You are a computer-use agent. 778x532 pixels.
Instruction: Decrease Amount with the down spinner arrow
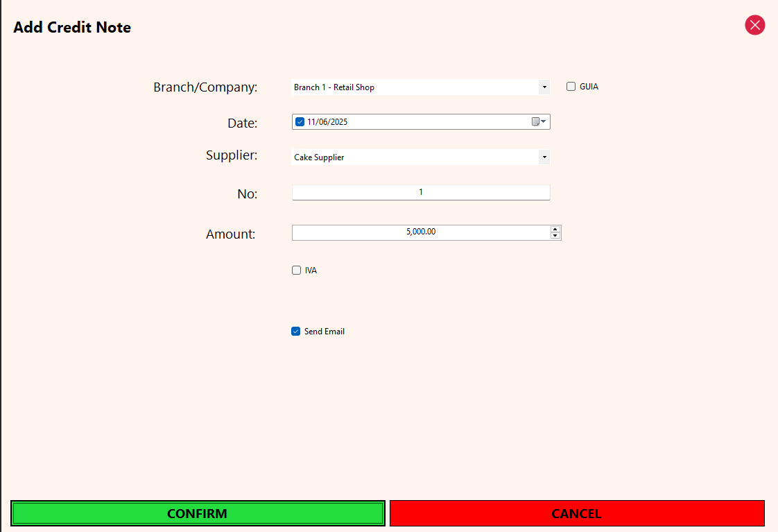point(555,236)
